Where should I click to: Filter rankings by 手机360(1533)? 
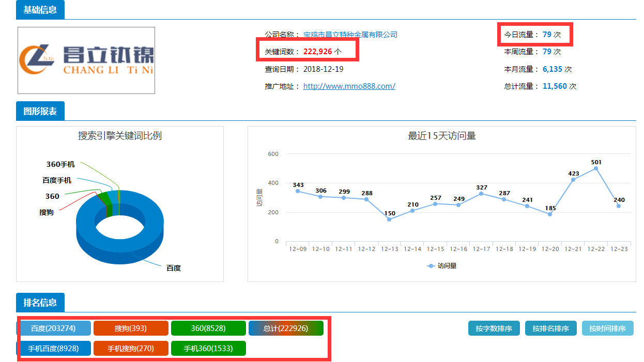208,349
